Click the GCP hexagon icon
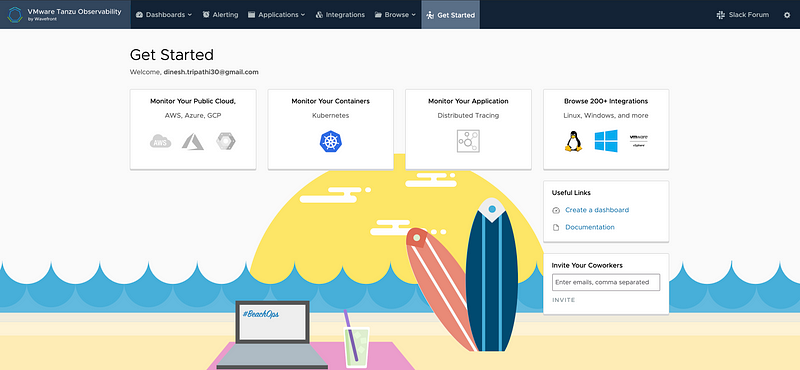 point(226,141)
